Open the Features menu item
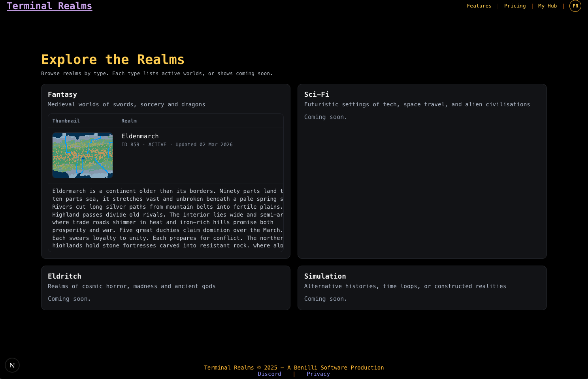 479,6
